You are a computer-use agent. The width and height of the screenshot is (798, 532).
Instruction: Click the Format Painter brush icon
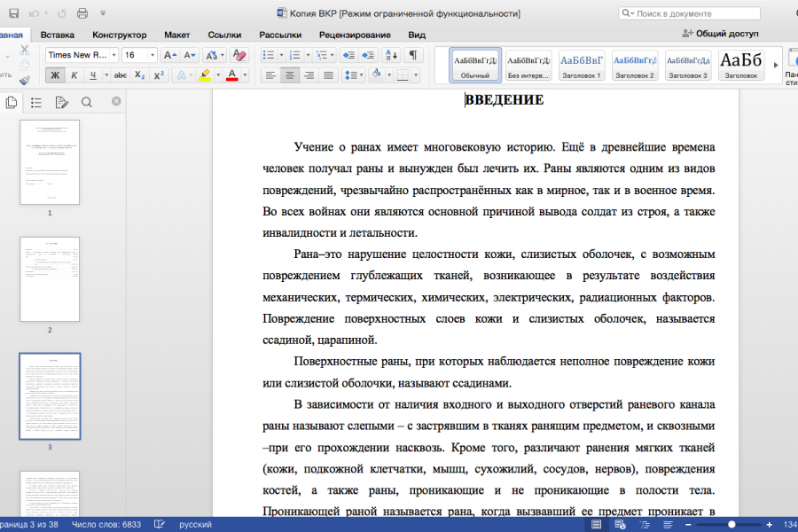pos(24,79)
